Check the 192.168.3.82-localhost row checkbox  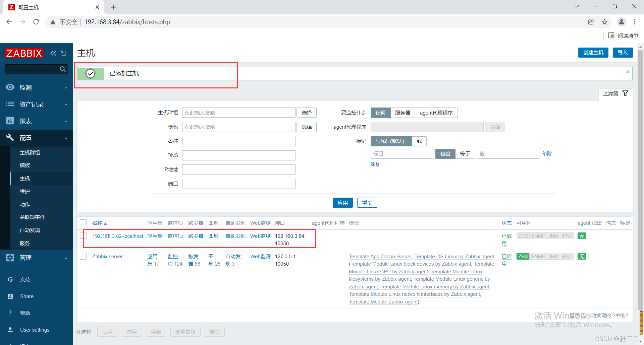[83, 235]
